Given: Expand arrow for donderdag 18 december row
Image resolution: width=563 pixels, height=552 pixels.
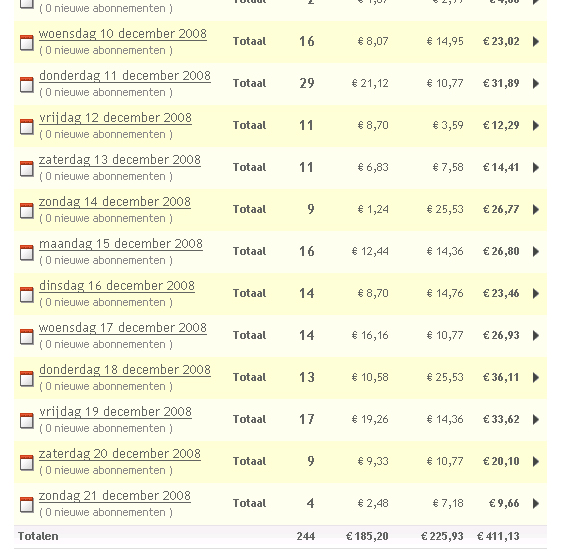Looking at the screenshot, I should click(x=536, y=377).
